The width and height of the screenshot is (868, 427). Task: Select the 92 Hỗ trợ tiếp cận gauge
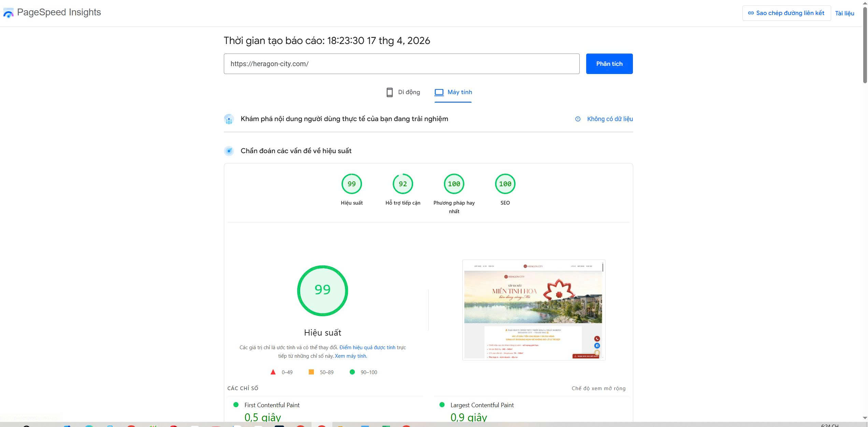coord(403,183)
